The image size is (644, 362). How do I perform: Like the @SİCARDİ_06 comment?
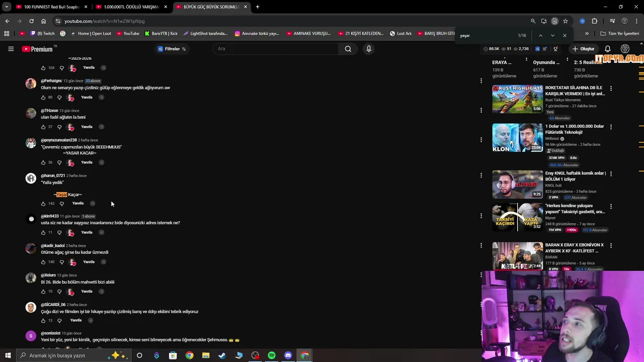coord(43,321)
